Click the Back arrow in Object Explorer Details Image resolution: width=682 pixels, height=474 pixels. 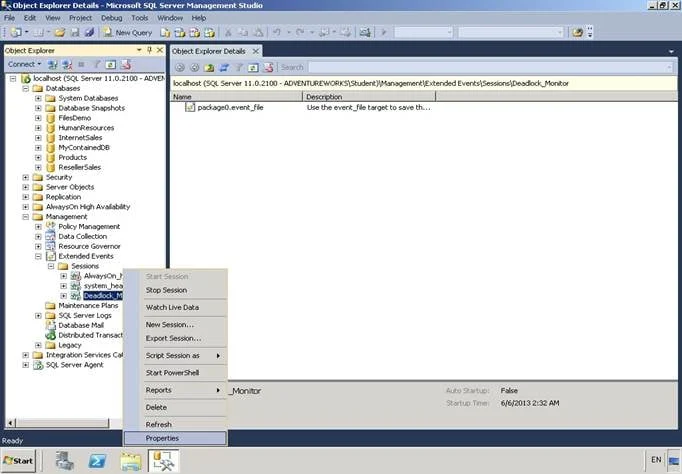(x=180, y=67)
